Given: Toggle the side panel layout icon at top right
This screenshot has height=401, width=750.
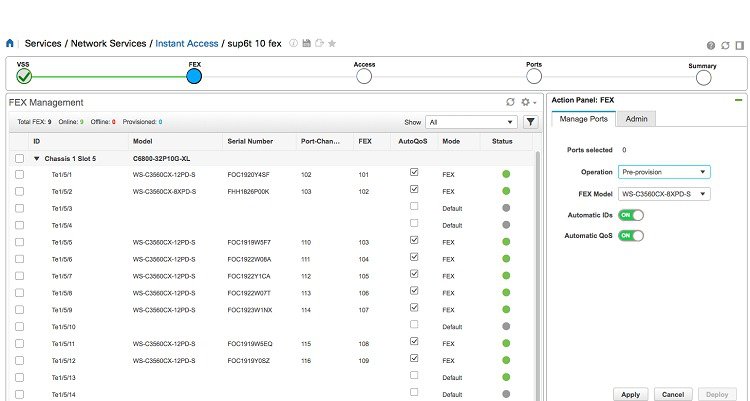Looking at the screenshot, I should [739, 45].
